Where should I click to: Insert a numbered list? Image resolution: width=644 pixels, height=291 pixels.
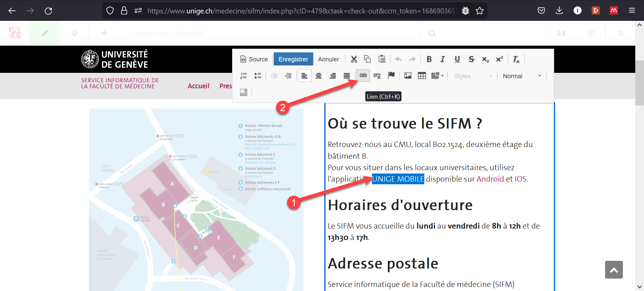point(244,76)
